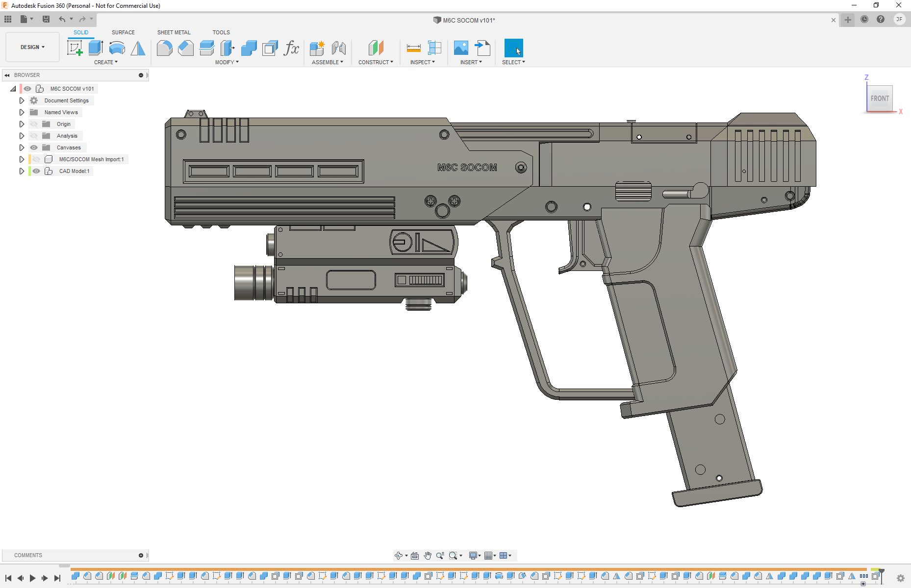Viewport: 911px width, 588px height.
Task: Click the Combine tool icon
Action: pyautogui.click(x=249, y=48)
